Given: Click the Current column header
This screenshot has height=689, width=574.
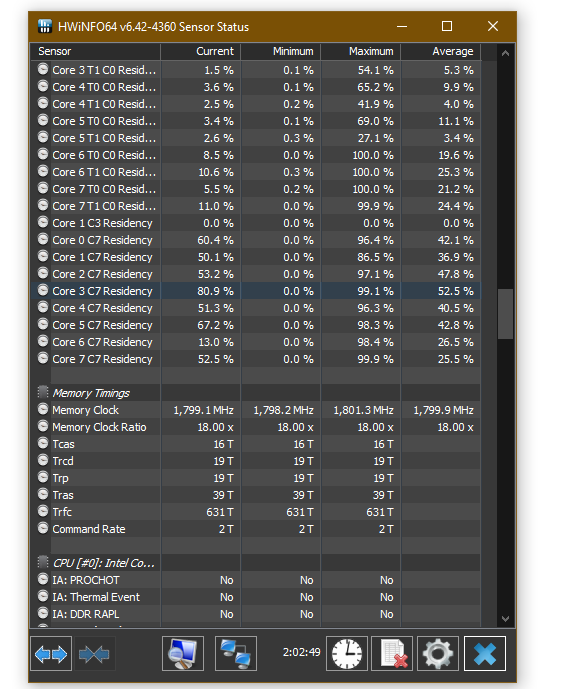Looking at the screenshot, I should 200,51.
